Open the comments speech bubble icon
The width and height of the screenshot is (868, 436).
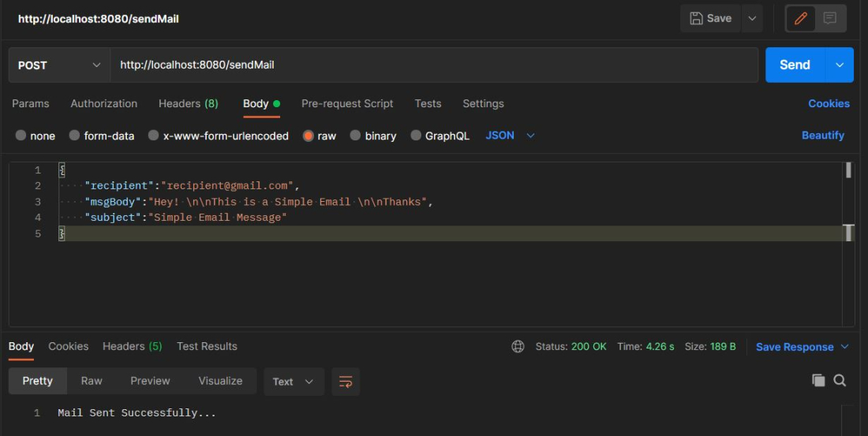pyautogui.click(x=830, y=18)
